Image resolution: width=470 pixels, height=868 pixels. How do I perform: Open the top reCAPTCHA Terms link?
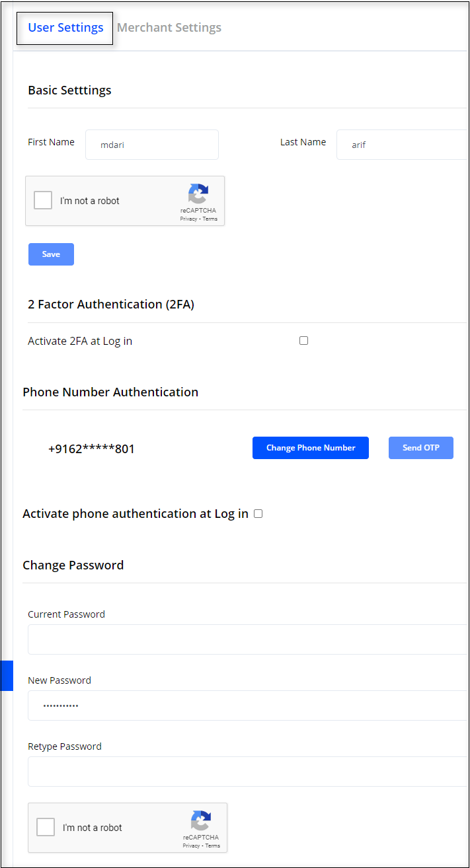tap(210, 219)
